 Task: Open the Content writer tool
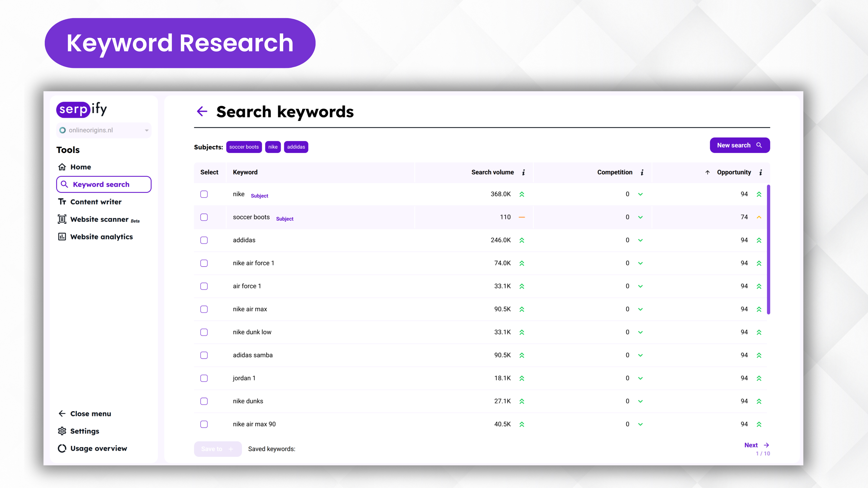(x=90, y=202)
